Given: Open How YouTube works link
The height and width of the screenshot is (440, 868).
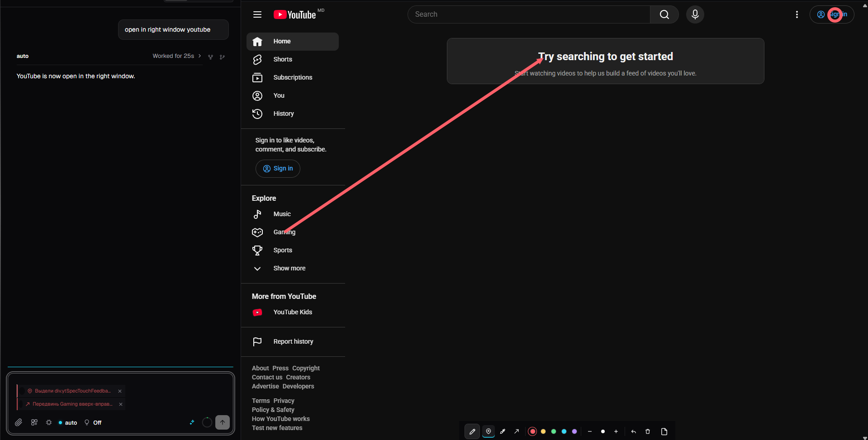Looking at the screenshot, I should pos(281,419).
